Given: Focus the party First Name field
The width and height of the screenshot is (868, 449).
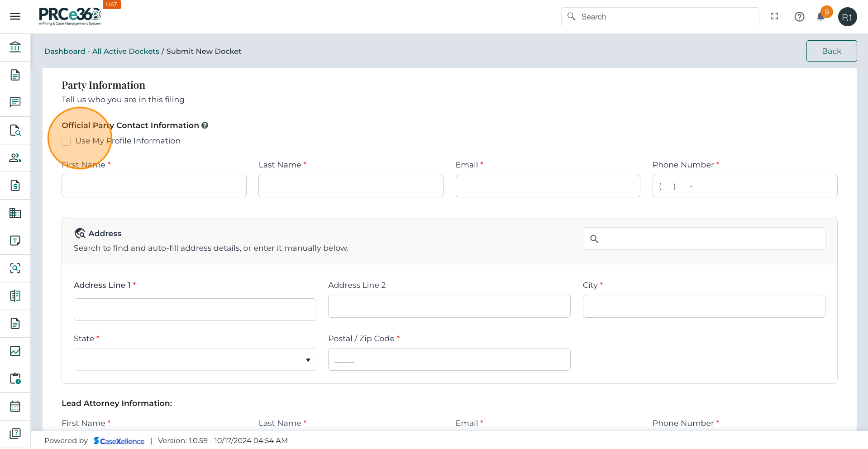Looking at the screenshot, I should coord(154,186).
